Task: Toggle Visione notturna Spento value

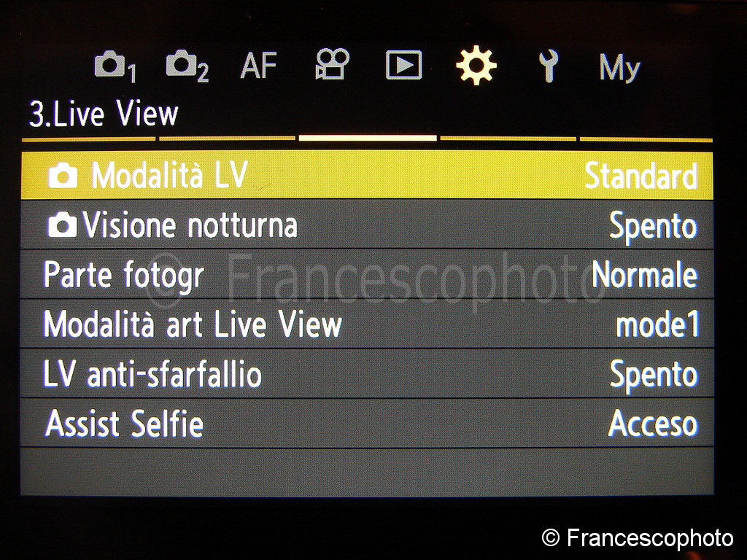Action: tap(653, 226)
